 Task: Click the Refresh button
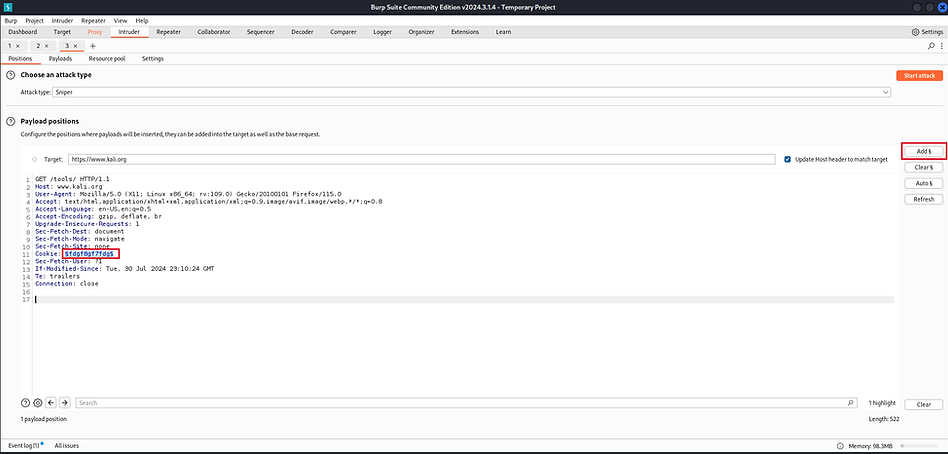(924, 199)
